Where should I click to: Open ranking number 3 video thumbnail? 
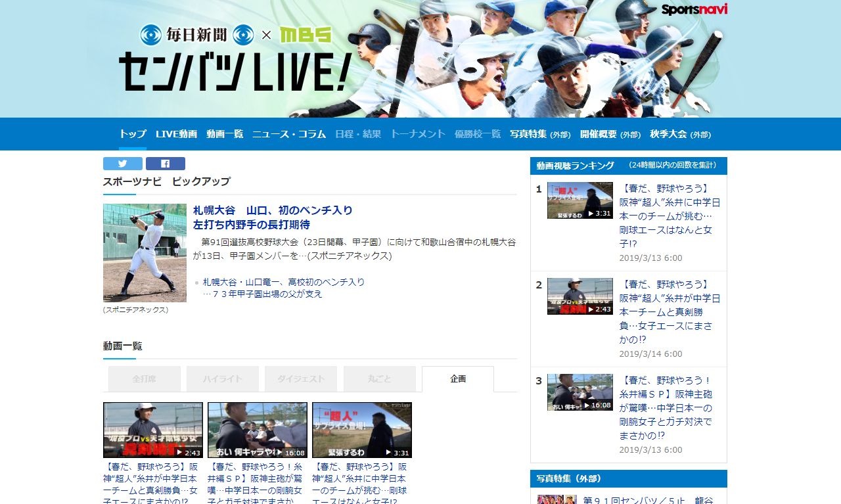pos(580,392)
